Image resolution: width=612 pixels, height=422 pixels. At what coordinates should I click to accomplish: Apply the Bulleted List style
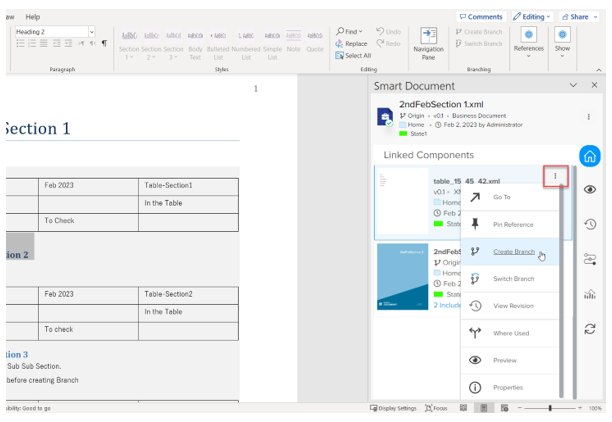(x=218, y=44)
